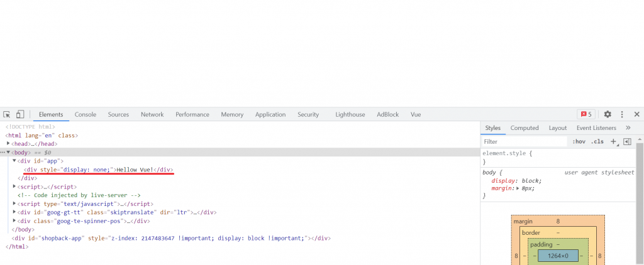Switch to the Layout pane tab
The height and width of the screenshot is (265, 644).
point(557,128)
